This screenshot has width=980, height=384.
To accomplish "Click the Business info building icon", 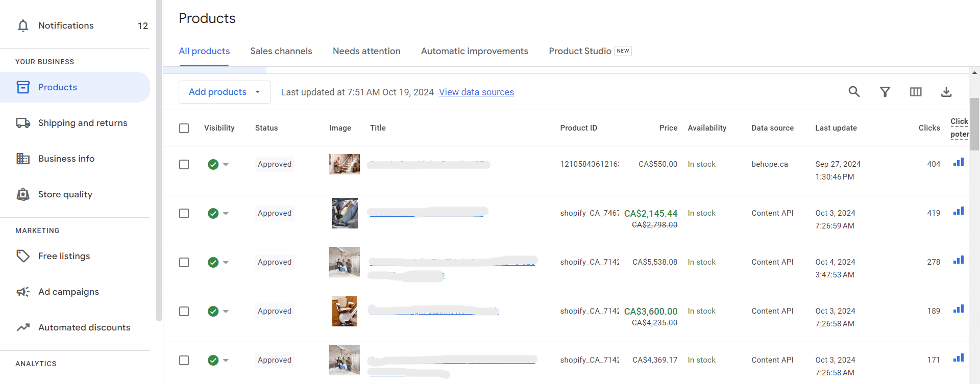I will [23, 159].
